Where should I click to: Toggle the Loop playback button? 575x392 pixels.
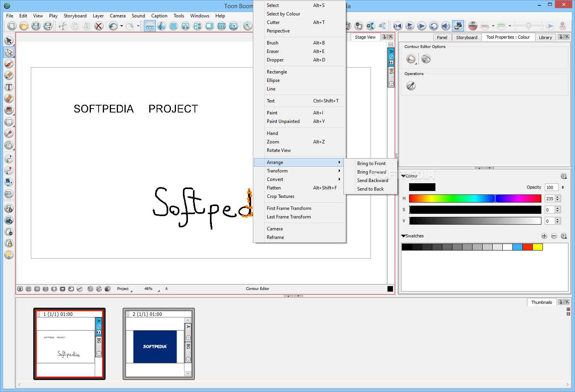(x=434, y=26)
